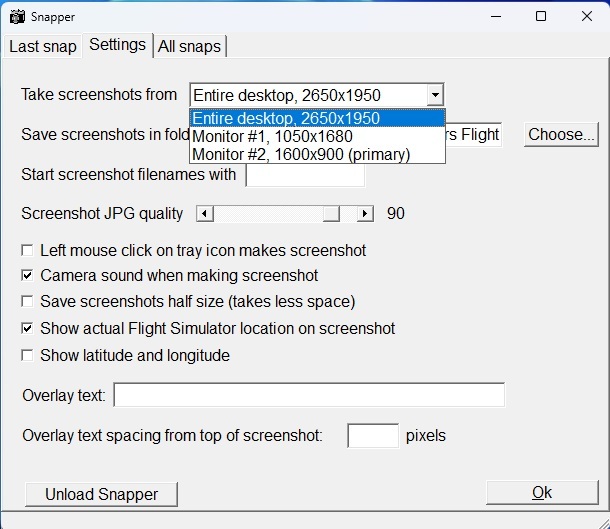
Task: Click the overlay text spacing pixels field
Action: 372,436
